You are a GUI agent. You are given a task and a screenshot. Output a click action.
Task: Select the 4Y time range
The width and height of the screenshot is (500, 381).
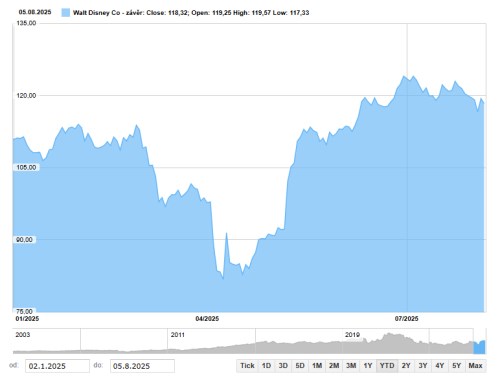click(x=440, y=366)
